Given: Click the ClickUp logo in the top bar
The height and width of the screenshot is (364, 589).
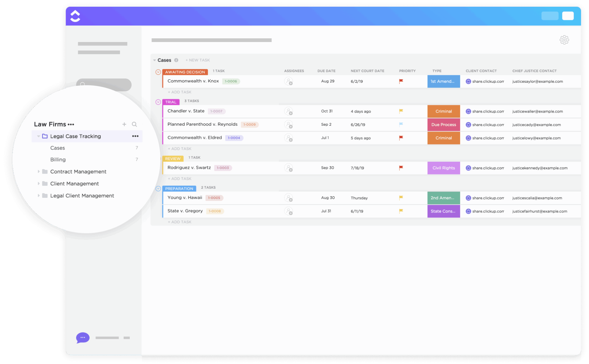Looking at the screenshot, I should 75,16.
